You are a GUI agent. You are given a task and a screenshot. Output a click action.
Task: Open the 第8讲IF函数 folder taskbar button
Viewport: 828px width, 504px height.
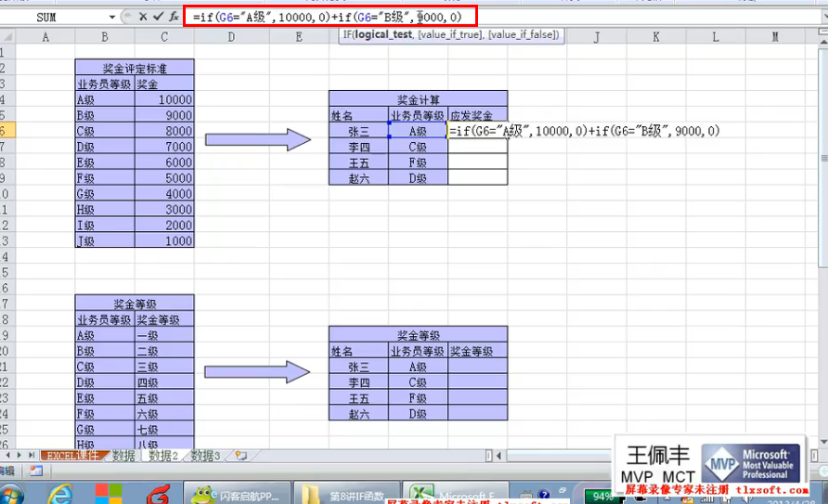tap(345, 493)
